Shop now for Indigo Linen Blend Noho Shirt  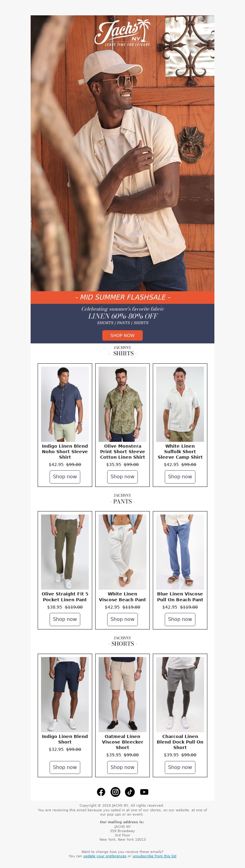click(x=65, y=476)
